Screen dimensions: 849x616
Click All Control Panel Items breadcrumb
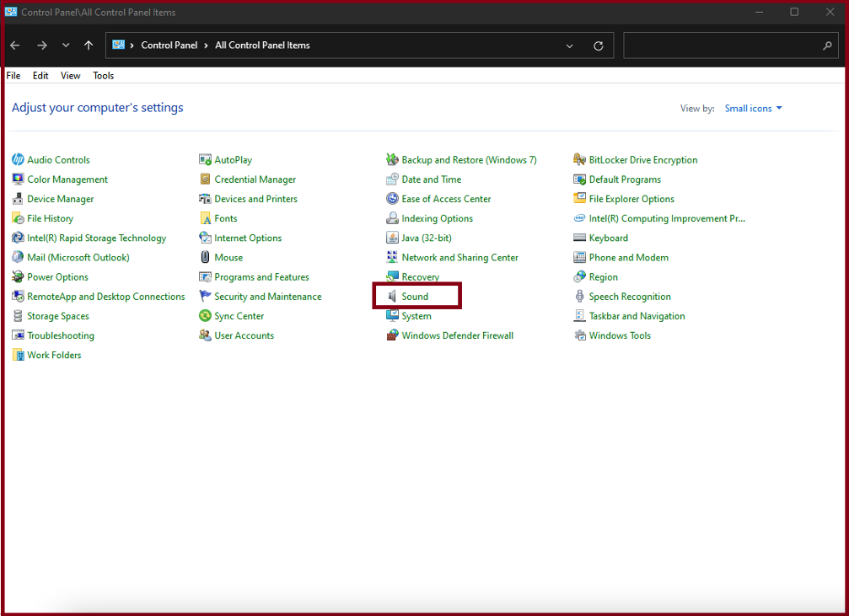[x=262, y=46]
